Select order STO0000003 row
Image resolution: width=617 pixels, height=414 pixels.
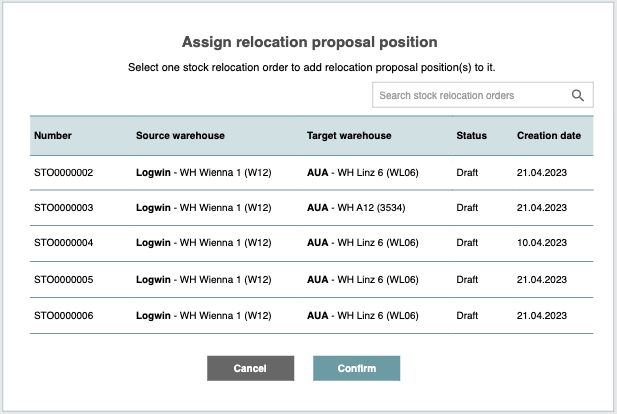coord(63,208)
